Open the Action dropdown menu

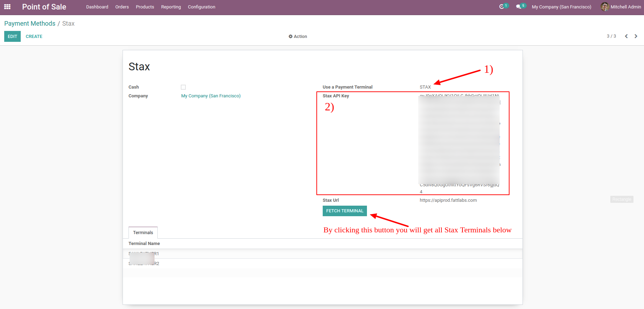(x=298, y=37)
